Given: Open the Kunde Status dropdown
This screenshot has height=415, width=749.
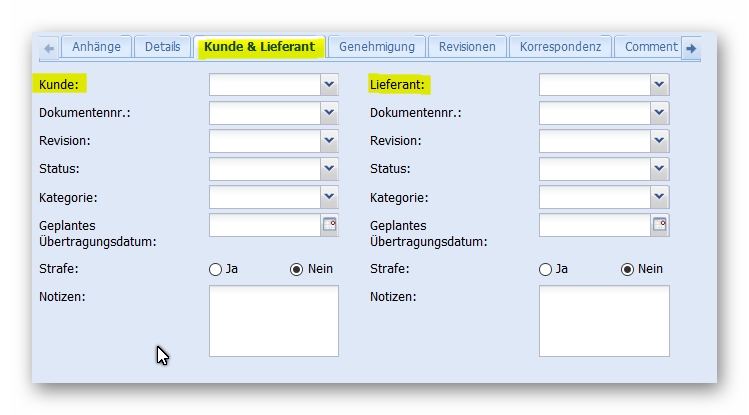Looking at the screenshot, I should (x=329, y=169).
